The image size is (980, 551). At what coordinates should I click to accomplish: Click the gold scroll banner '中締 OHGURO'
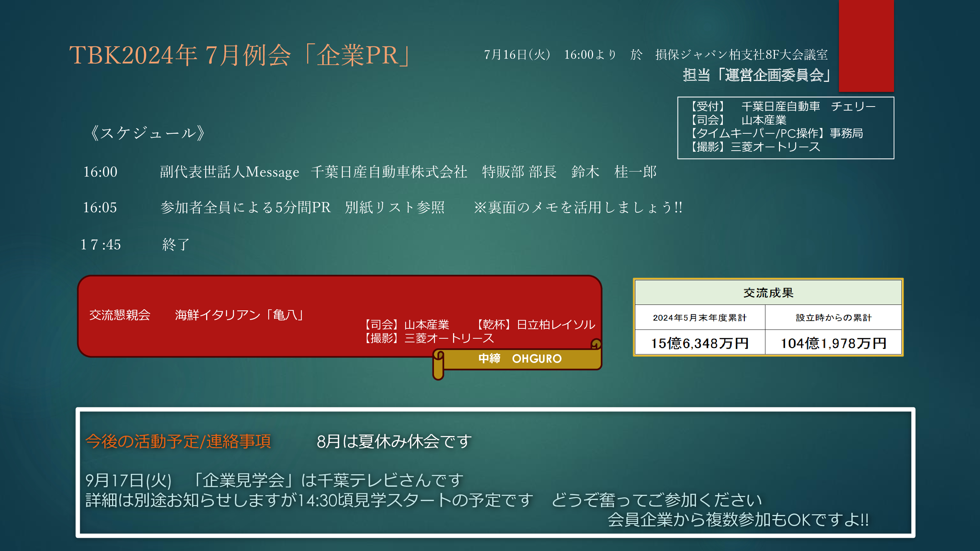520,359
